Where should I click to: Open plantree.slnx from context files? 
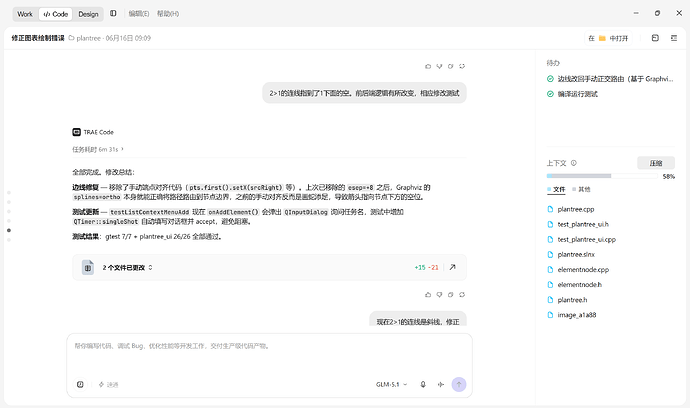[576, 254]
